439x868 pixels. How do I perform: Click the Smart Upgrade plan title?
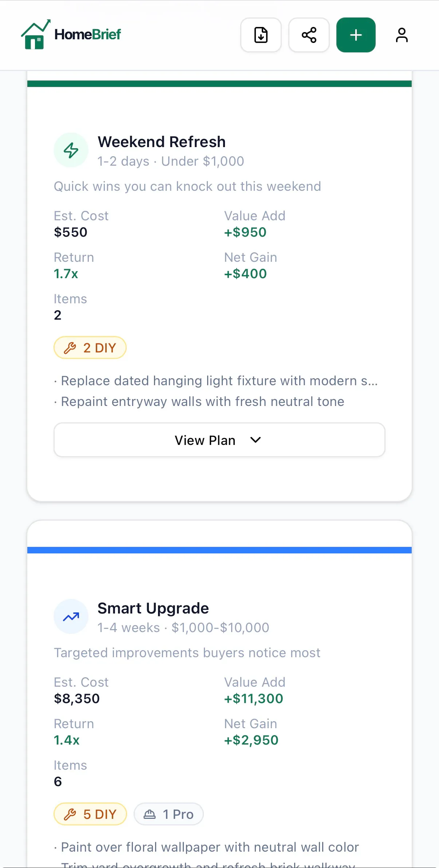tap(153, 608)
